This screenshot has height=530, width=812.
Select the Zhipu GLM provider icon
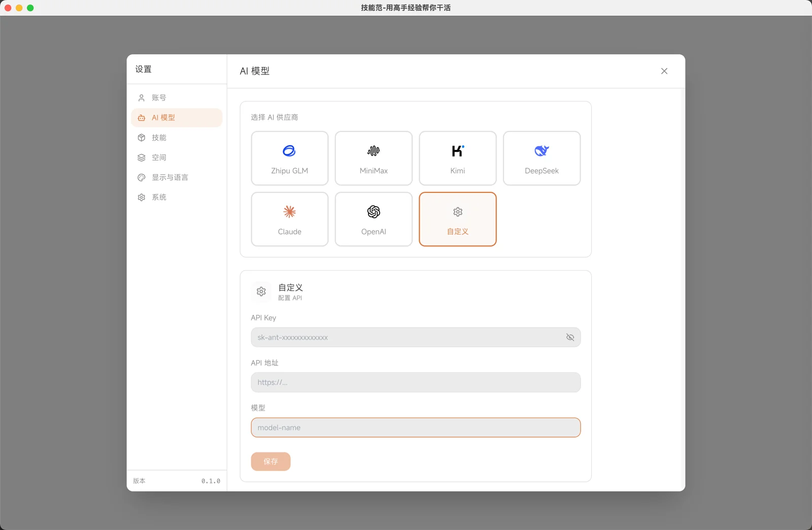tap(289, 151)
